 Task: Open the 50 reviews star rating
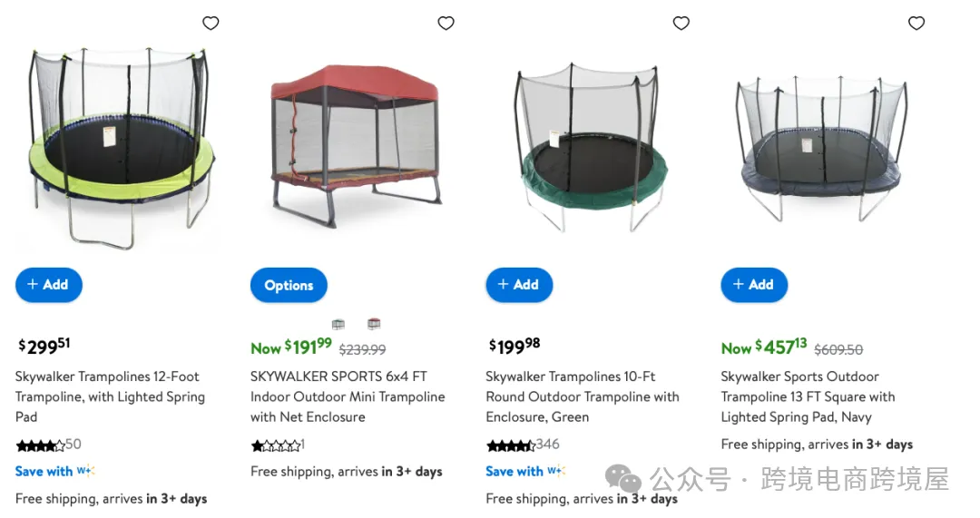(x=48, y=445)
